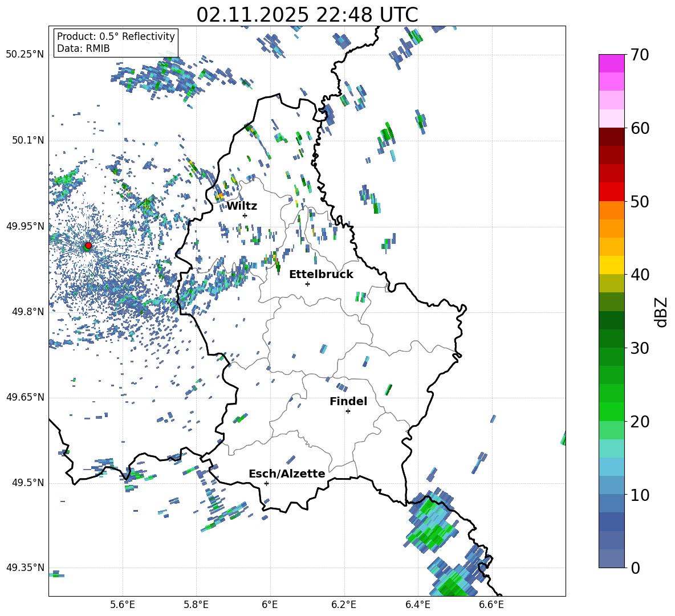
Task: Click the 50.1°N latitude label
Action: point(27,141)
